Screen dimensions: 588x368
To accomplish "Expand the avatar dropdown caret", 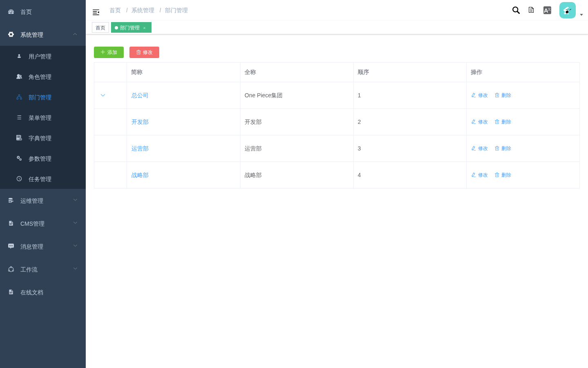I will pyautogui.click(x=581, y=15).
